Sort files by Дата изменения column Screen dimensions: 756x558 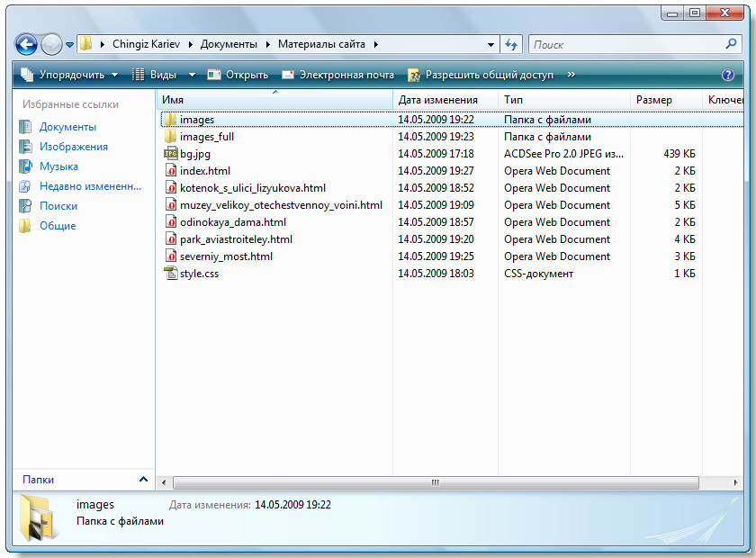click(438, 100)
